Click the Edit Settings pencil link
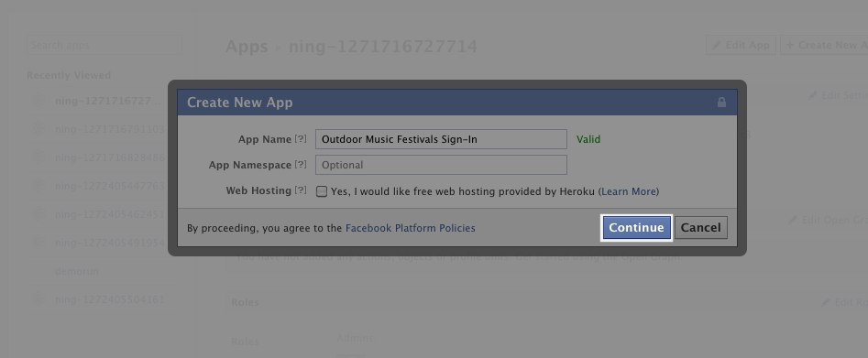Image resolution: width=868 pixels, height=358 pixels. tap(838, 96)
